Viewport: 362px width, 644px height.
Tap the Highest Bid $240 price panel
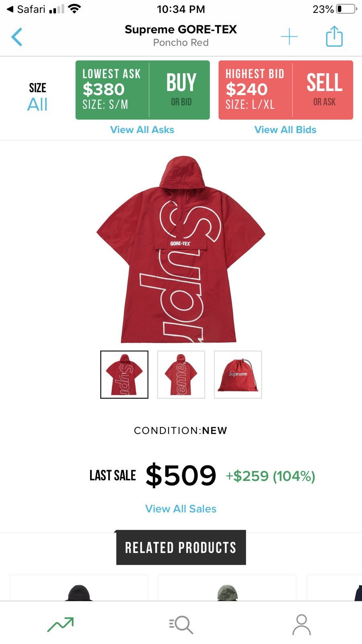pyautogui.click(x=255, y=90)
